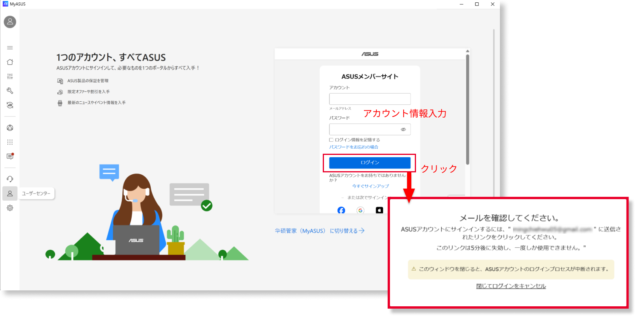
Task: Click the warning text about closing the window
Action: [x=513, y=269]
